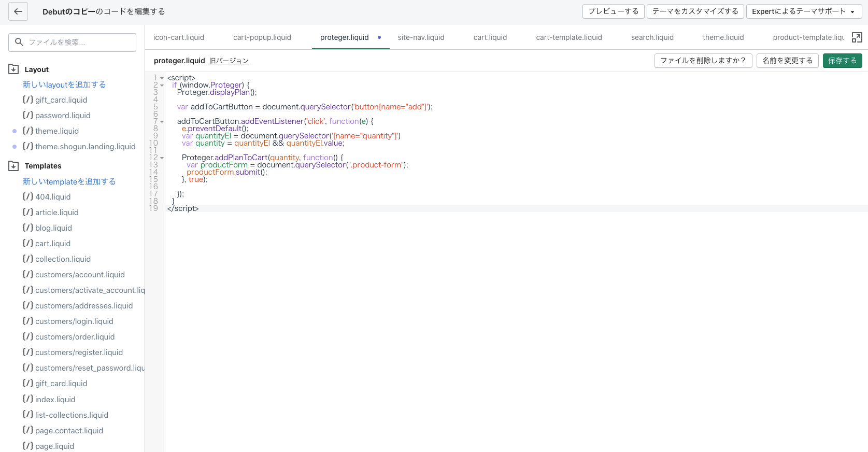Image resolution: width=868 pixels, height=452 pixels.
Task: Click the back arrow button
Action: point(18,11)
